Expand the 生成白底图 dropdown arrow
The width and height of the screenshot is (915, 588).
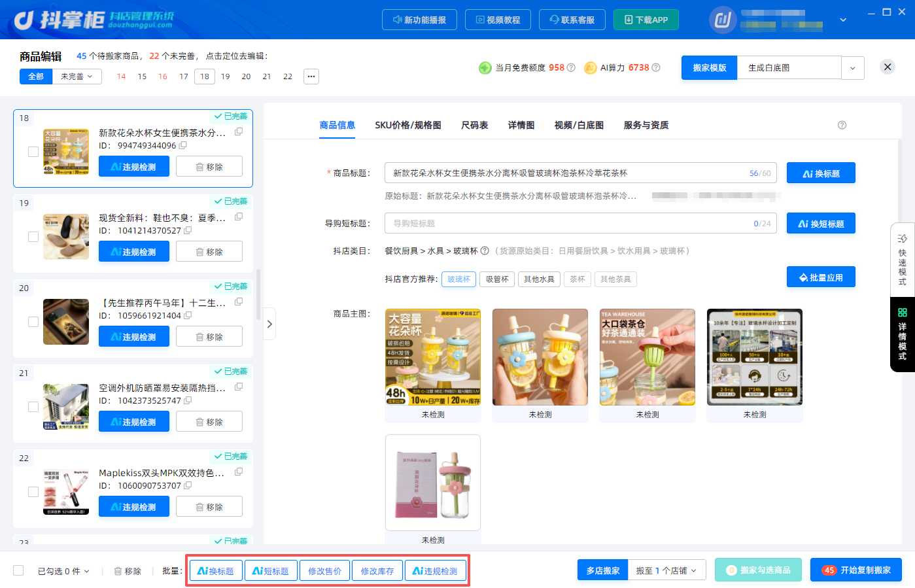pyautogui.click(x=853, y=68)
